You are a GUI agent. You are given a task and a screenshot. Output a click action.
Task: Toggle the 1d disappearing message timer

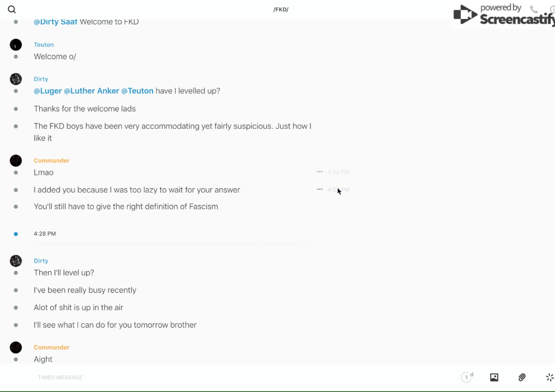click(x=467, y=377)
